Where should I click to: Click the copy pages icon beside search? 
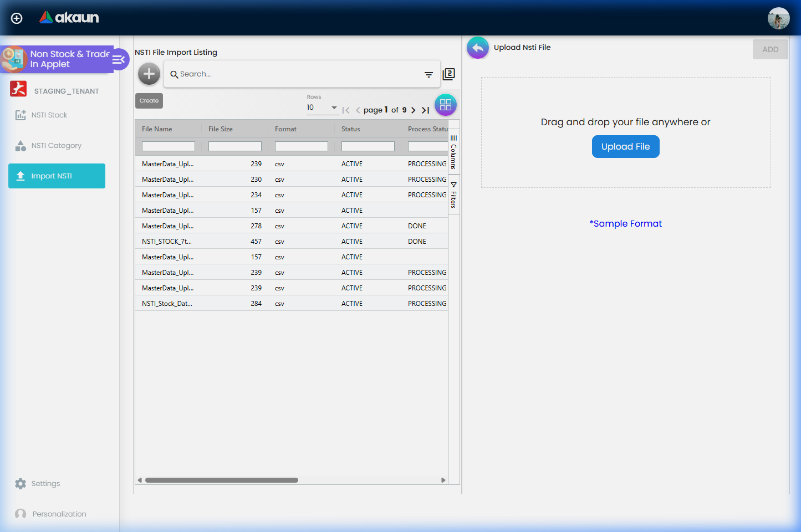point(448,74)
